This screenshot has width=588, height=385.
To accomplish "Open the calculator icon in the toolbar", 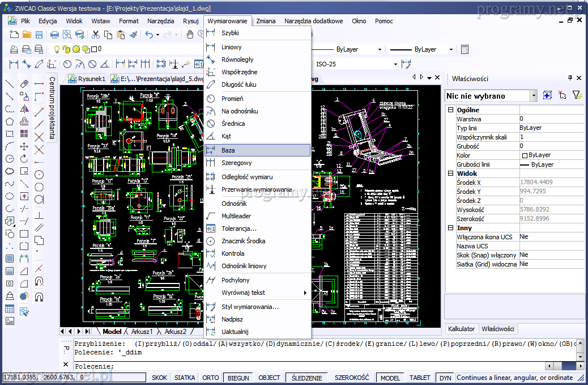I will point(465,49).
